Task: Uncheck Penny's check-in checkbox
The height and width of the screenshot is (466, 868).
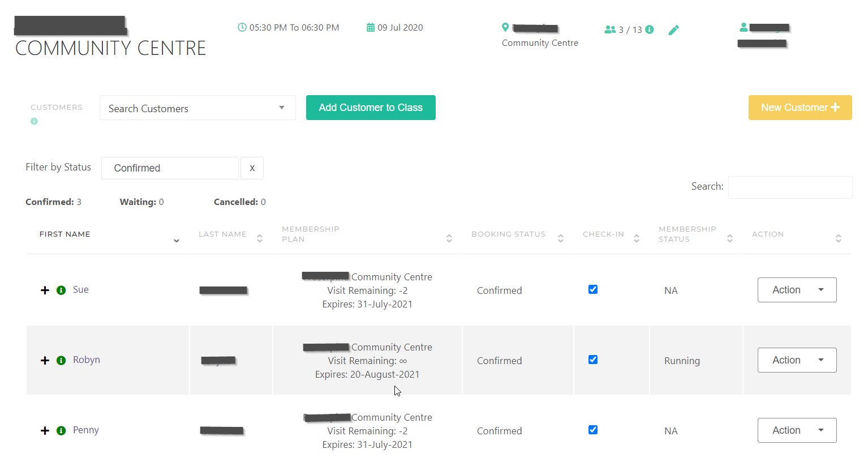Action: [x=593, y=430]
